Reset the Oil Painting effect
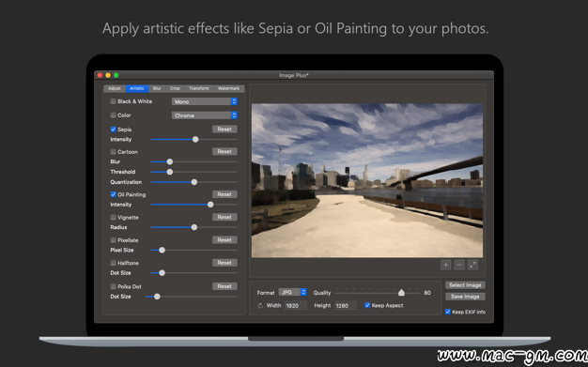The image size is (588, 367). [x=224, y=194]
